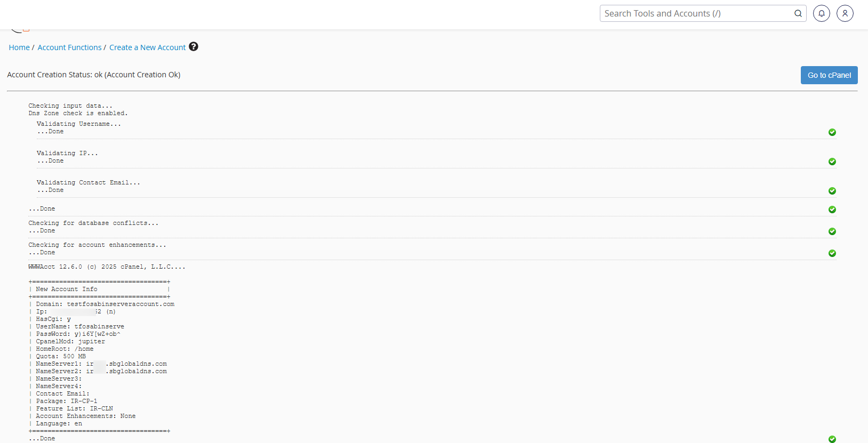Select the Checking for database conflicts text
Viewport: 868px width, 443px height.
(x=93, y=223)
